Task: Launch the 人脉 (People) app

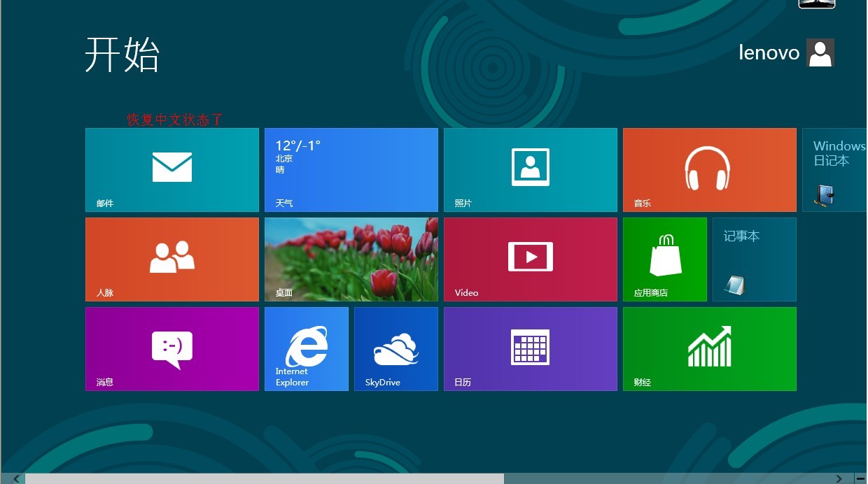Action: (x=171, y=259)
